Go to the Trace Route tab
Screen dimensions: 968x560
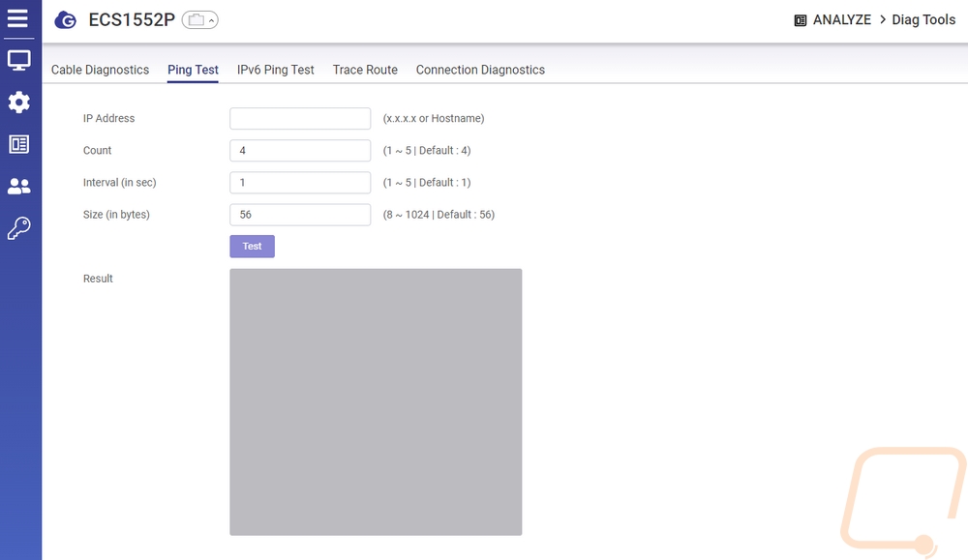pyautogui.click(x=365, y=70)
